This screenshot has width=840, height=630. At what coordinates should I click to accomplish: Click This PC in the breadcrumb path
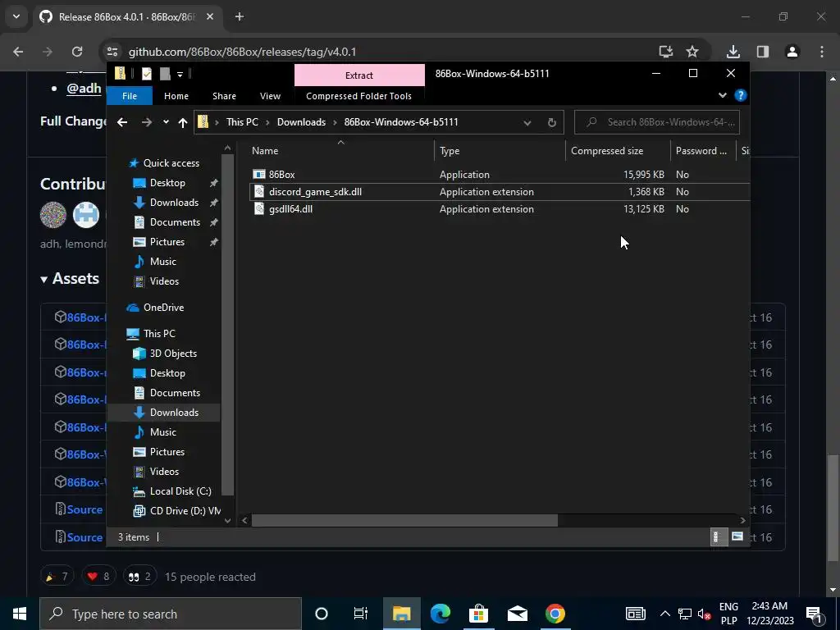coord(242,122)
